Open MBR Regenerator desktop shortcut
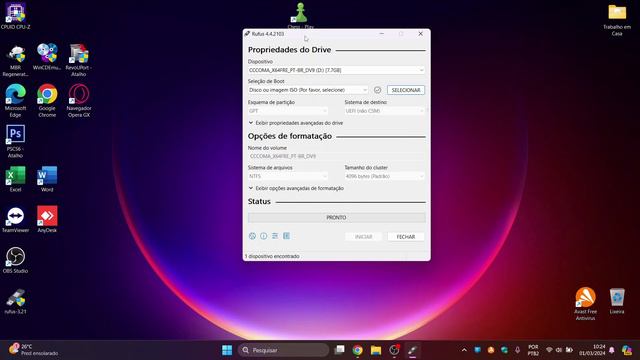 click(16, 60)
